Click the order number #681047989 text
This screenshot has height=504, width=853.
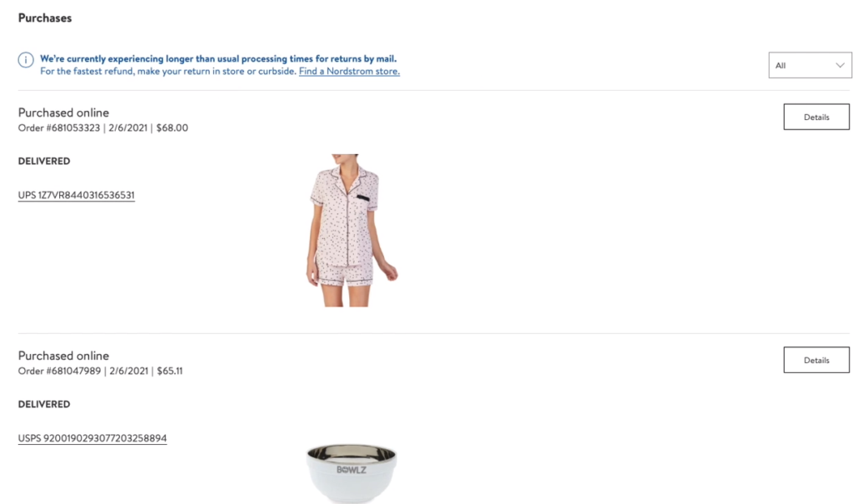click(59, 372)
